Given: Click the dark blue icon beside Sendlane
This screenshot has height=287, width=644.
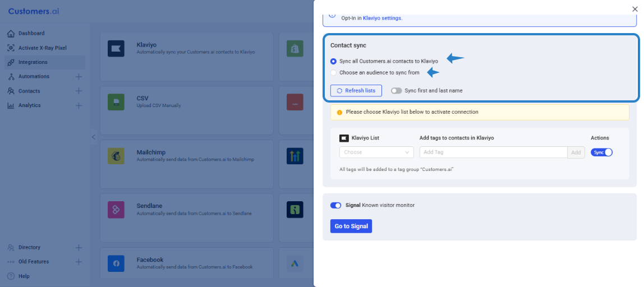Looking at the screenshot, I should [x=295, y=210].
